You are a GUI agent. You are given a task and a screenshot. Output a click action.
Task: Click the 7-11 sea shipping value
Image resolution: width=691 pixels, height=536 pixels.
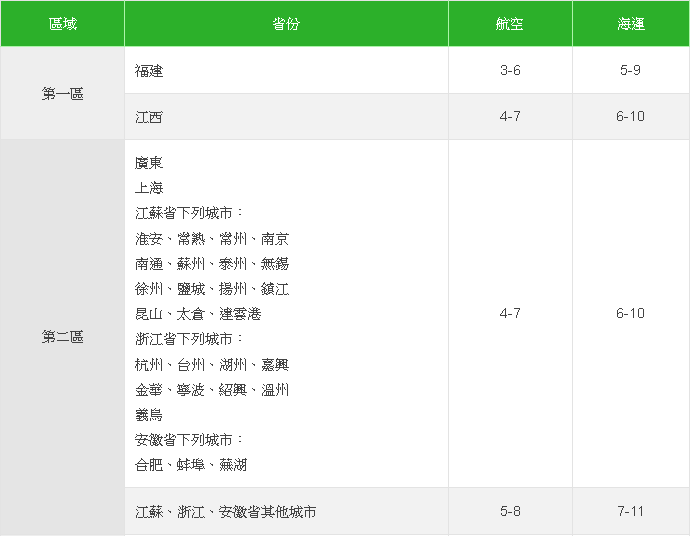(631, 512)
